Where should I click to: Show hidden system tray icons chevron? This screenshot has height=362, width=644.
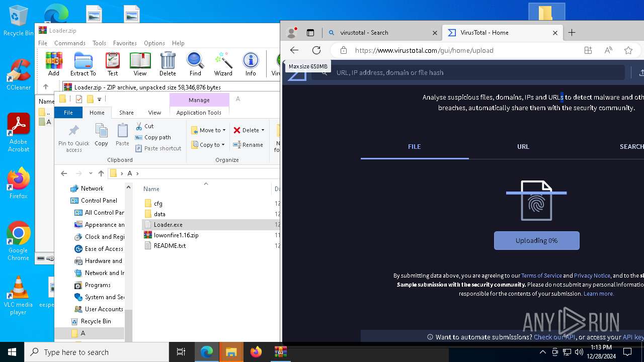click(542, 352)
